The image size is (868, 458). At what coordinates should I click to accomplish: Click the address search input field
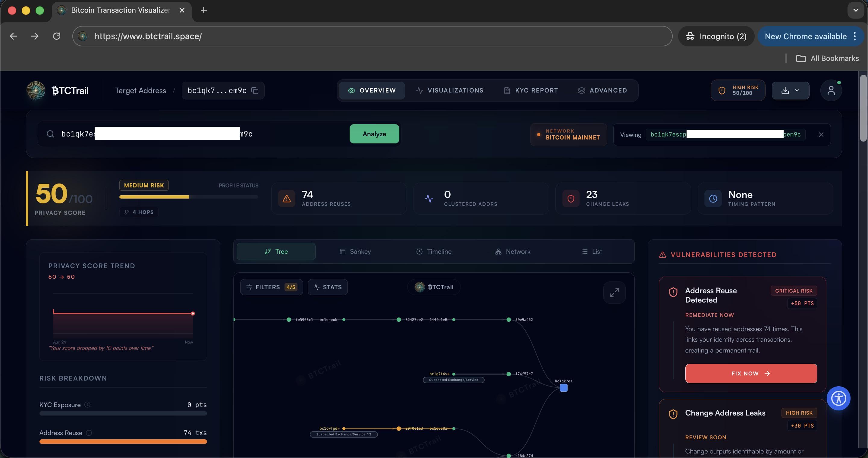point(202,134)
